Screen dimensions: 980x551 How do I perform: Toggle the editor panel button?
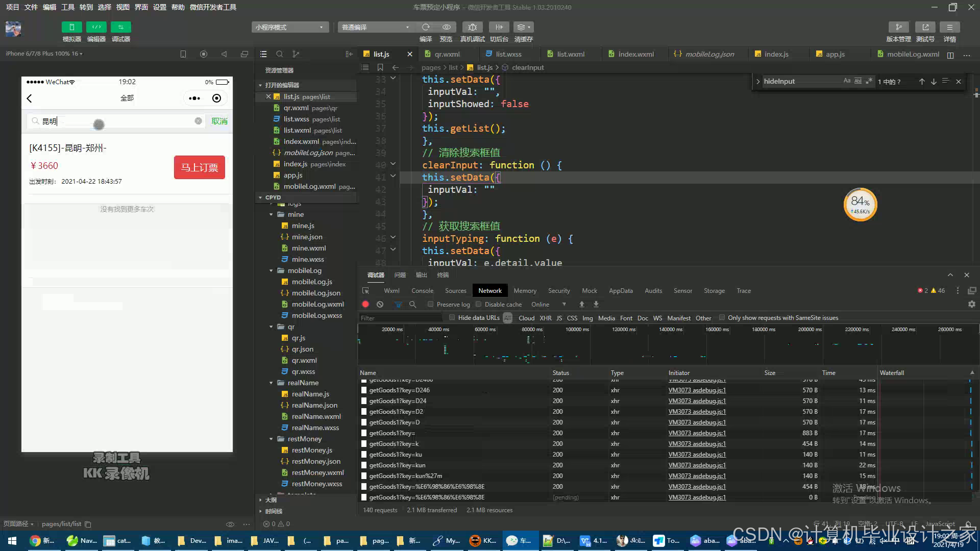(x=96, y=27)
